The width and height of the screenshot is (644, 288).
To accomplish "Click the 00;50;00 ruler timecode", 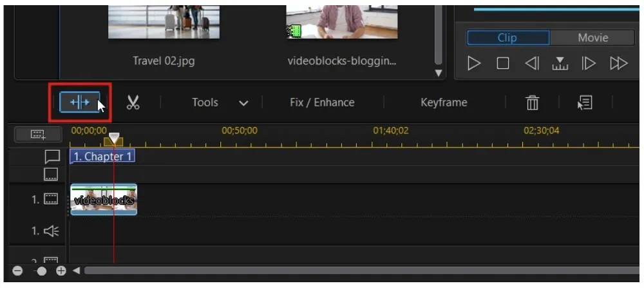I will click(x=240, y=131).
